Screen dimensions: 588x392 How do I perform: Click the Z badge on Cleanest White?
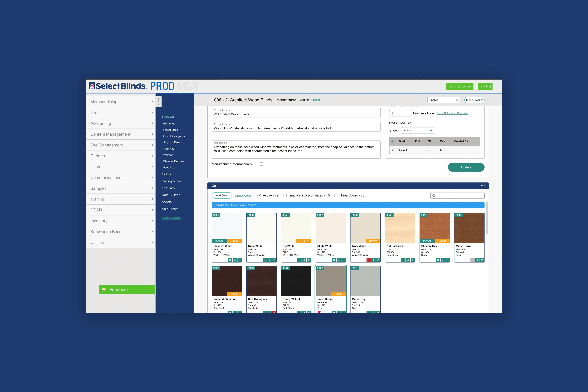pos(235,260)
